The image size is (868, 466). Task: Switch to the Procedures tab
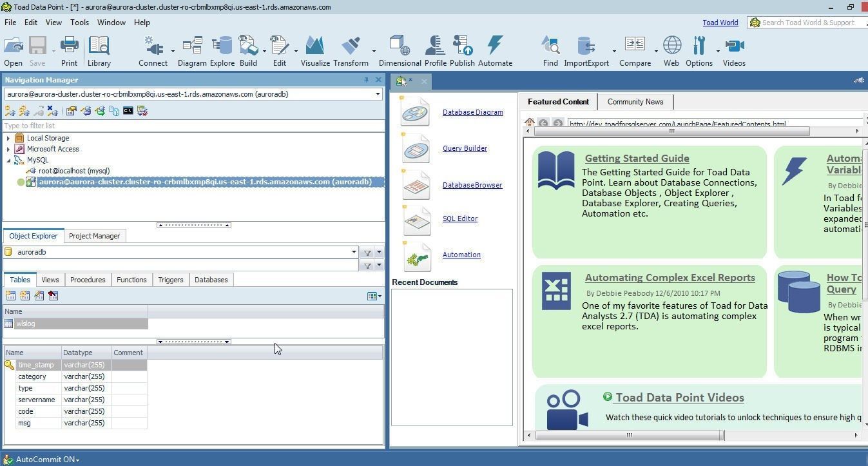(88, 280)
